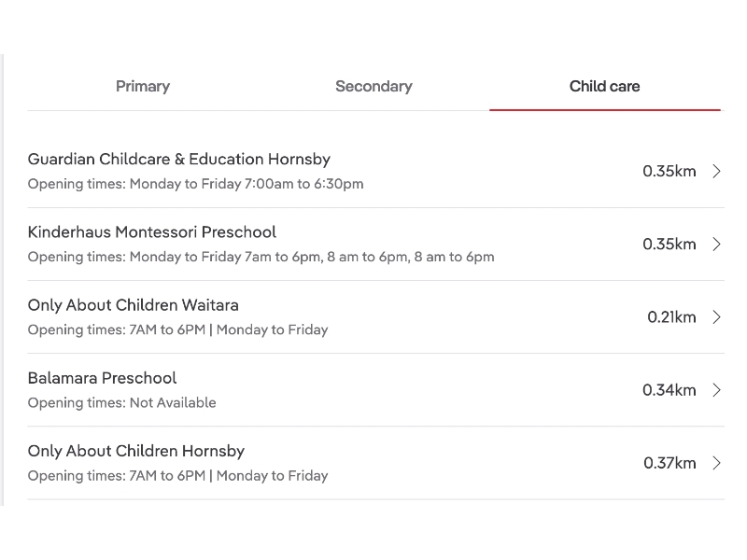Click Kinderhaus Montessori opening times text
The width and height of the screenshot is (747, 560).
[261, 257]
